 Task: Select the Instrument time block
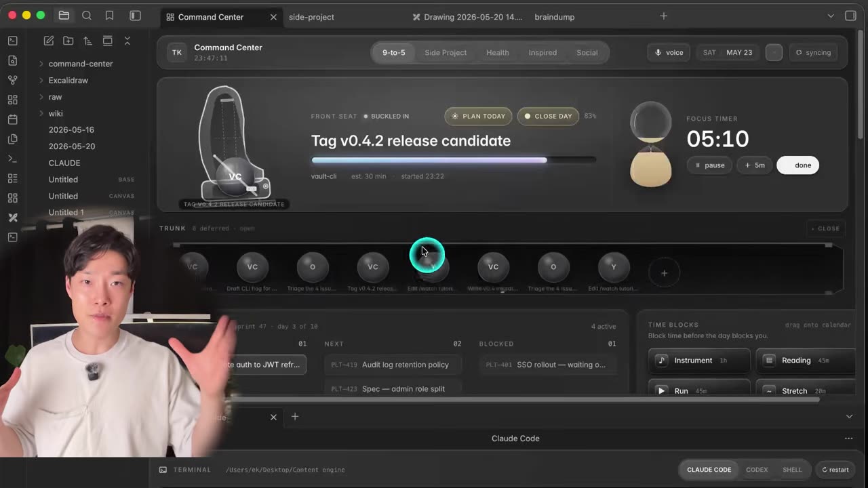click(699, 361)
